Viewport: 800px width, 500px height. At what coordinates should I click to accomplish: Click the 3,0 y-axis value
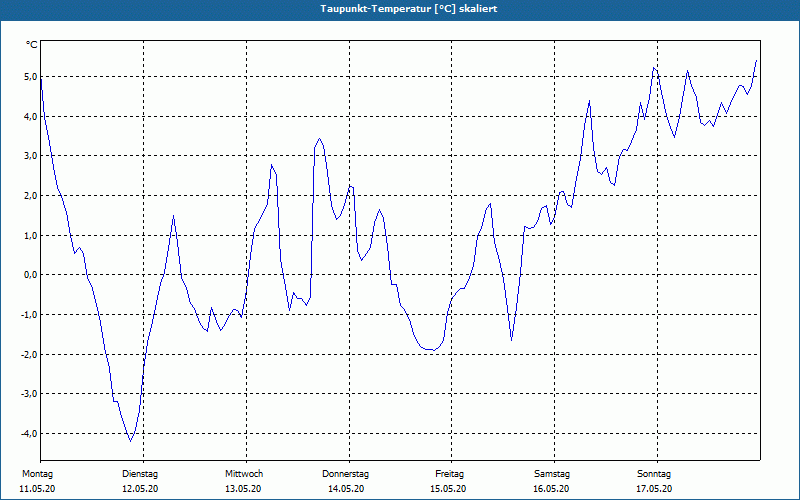pyautogui.click(x=30, y=156)
